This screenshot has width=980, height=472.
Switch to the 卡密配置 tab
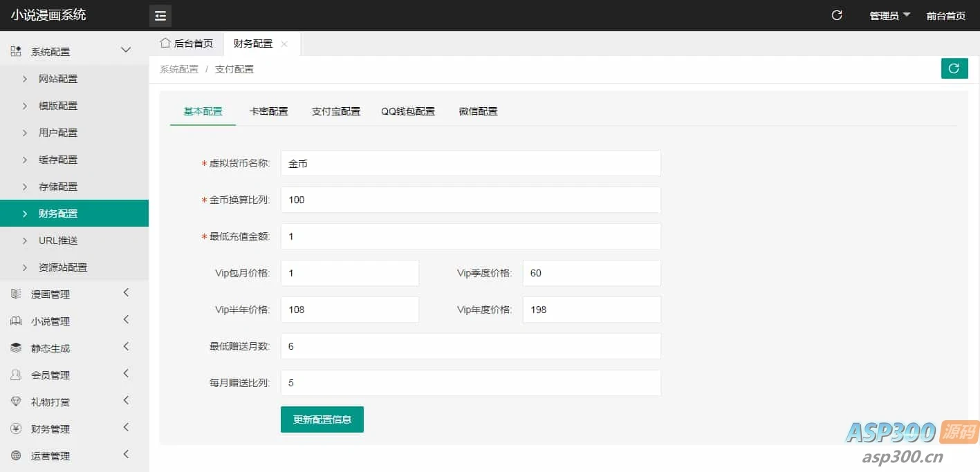click(x=268, y=111)
